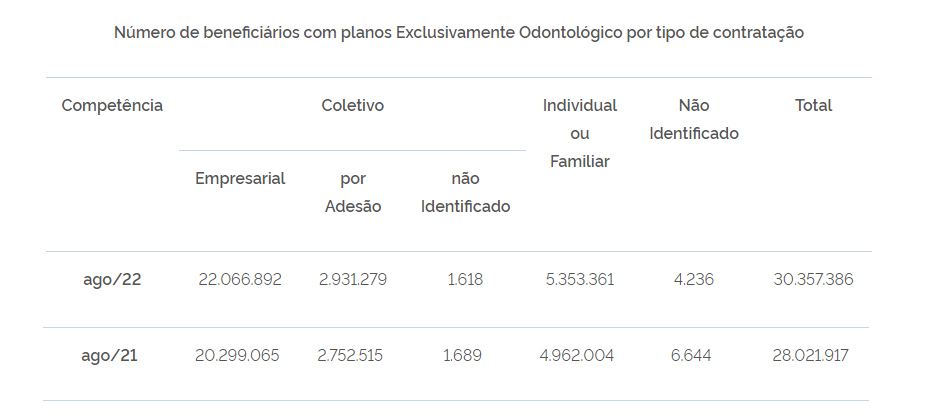Click the Coletivo group header

point(352,105)
